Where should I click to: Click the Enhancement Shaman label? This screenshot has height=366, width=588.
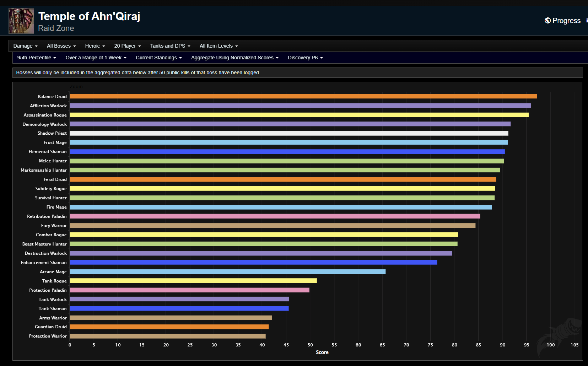[44, 263]
